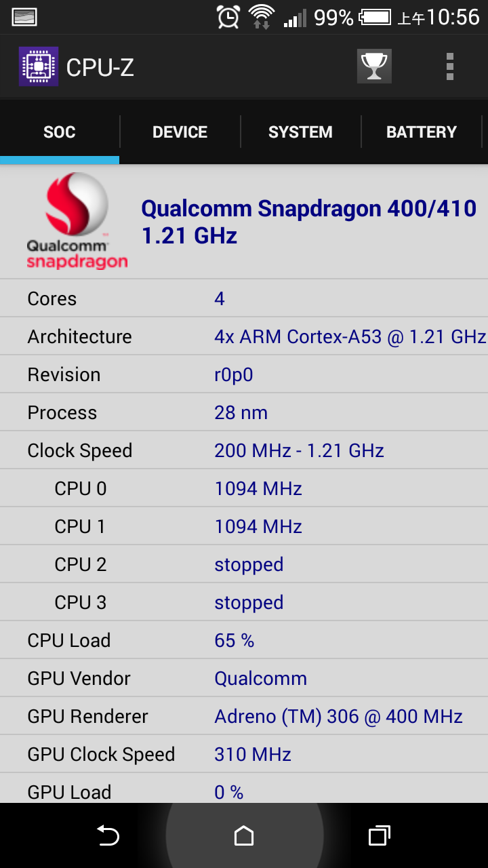Open the three-dot overflow menu
Image resolution: width=488 pixels, height=868 pixels.
[449, 66]
